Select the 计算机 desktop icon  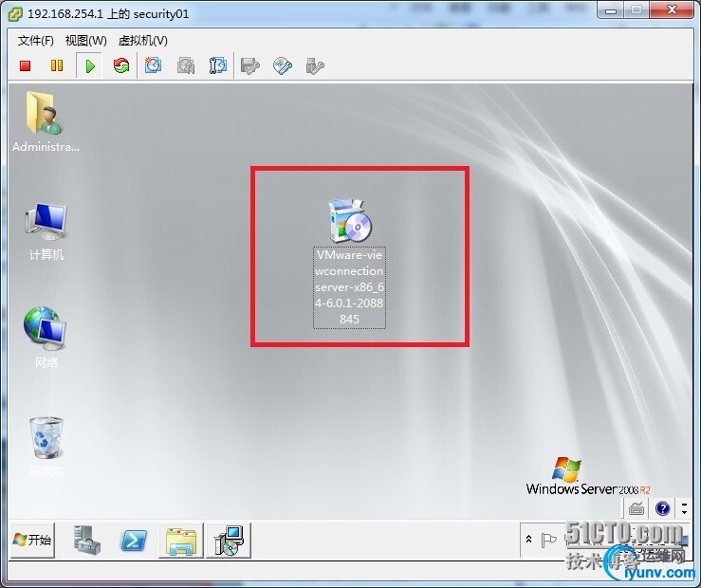pyautogui.click(x=46, y=231)
